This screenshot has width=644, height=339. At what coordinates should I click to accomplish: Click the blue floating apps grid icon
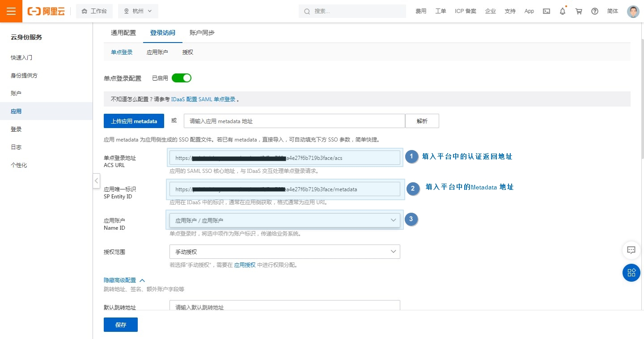pos(631,273)
